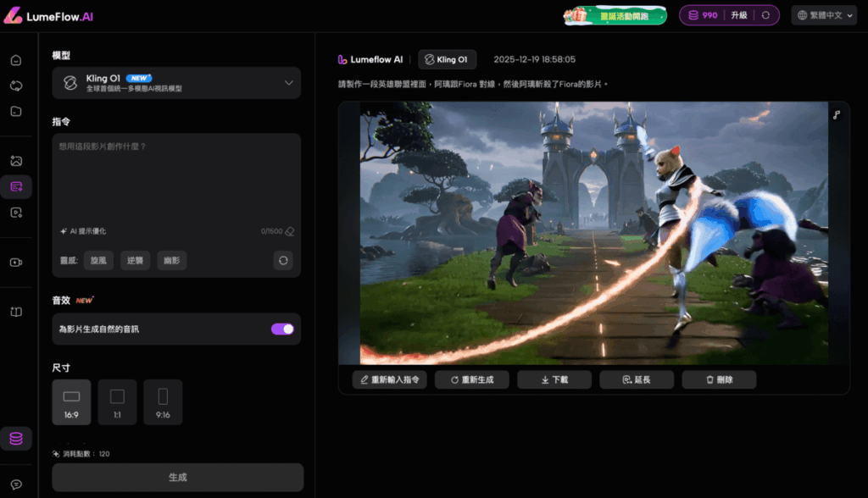Image resolution: width=868 pixels, height=498 pixels.
Task: Click the LumeFlow.AI logo
Action: click(53, 15)
